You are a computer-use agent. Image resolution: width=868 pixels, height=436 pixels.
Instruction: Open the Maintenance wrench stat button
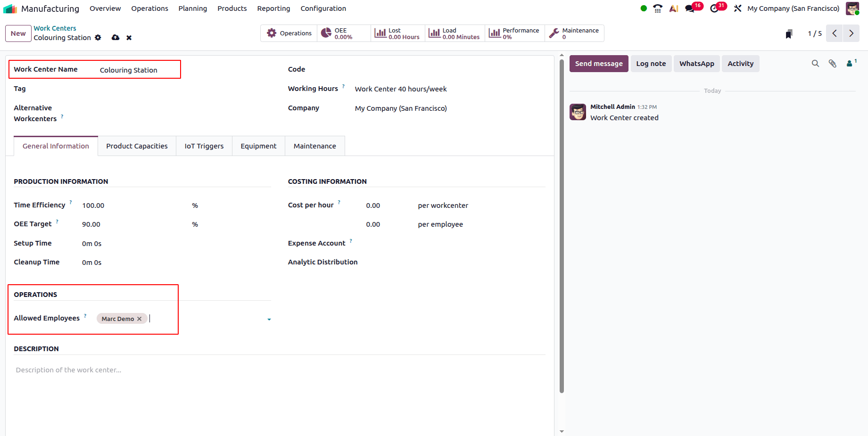(x=574, y=33)
